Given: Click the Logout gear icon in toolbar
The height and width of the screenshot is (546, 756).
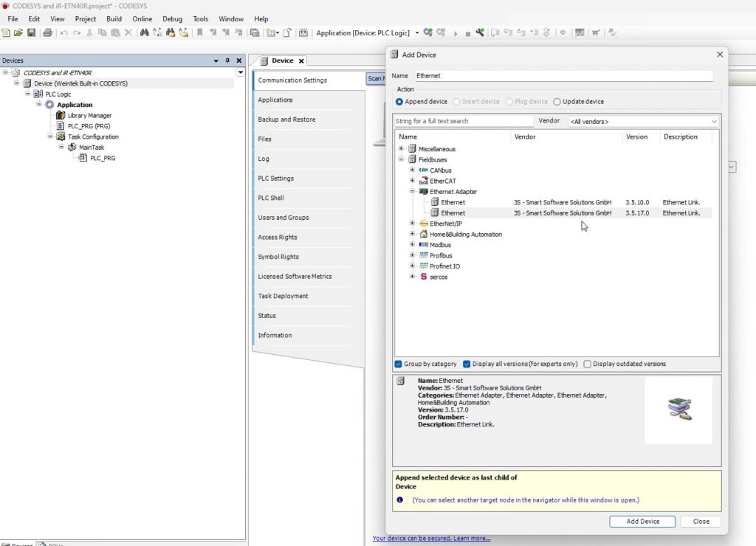Looking at the screenshot, I should [x=441, y=32].
